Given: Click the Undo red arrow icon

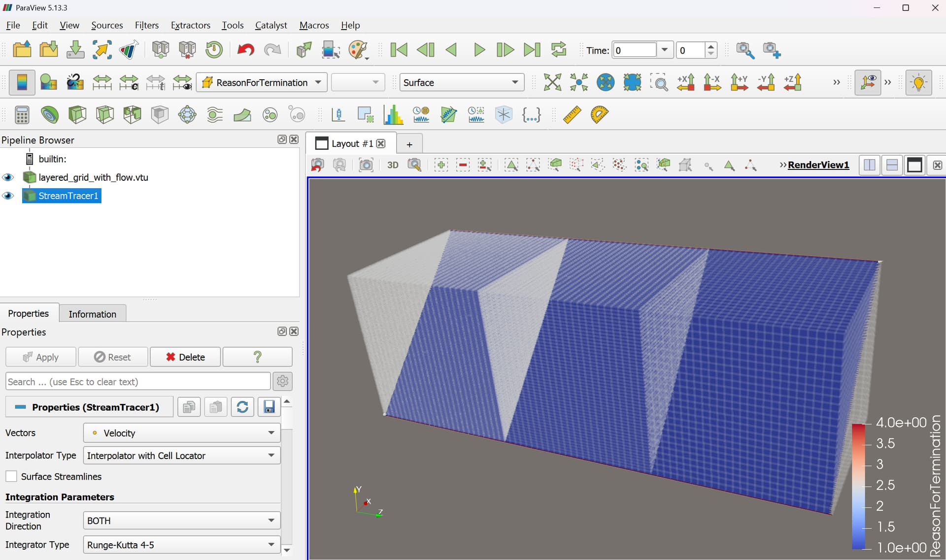Looking at the screenshot, I should (x=245, y=50).
